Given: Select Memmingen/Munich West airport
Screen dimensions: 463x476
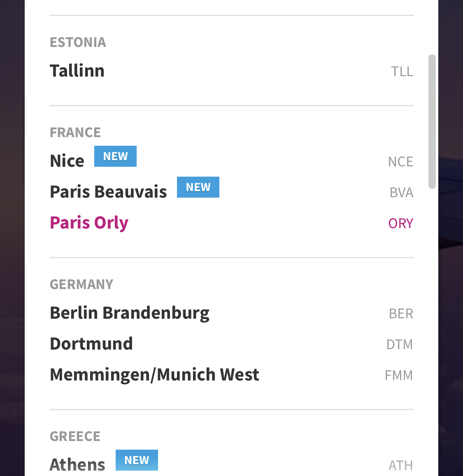Looking at the screenshot, I should [154, 375].
